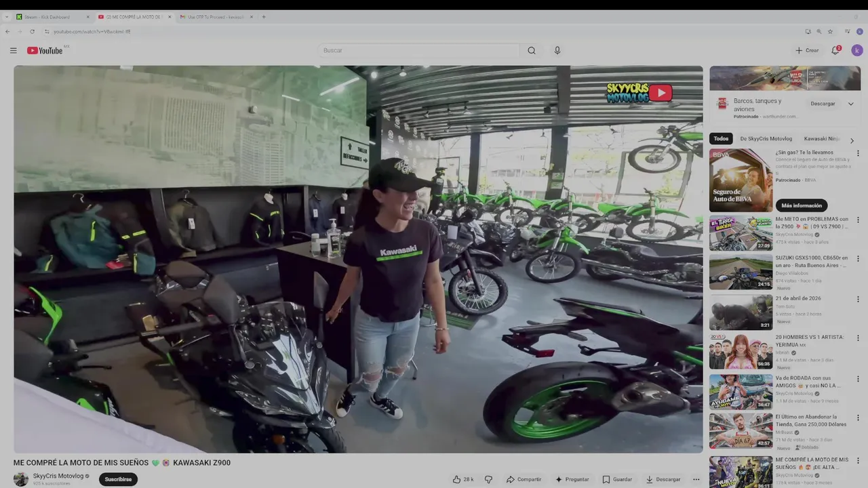Open options for 20 HOMBRES VS 1 ARTISTA video
This screenshot has height=488, width=868.
click(858, 339)
